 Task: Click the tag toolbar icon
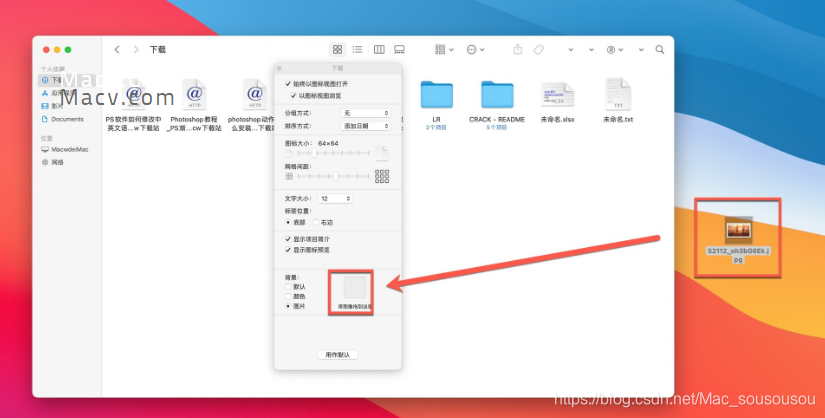coord(538,49)
